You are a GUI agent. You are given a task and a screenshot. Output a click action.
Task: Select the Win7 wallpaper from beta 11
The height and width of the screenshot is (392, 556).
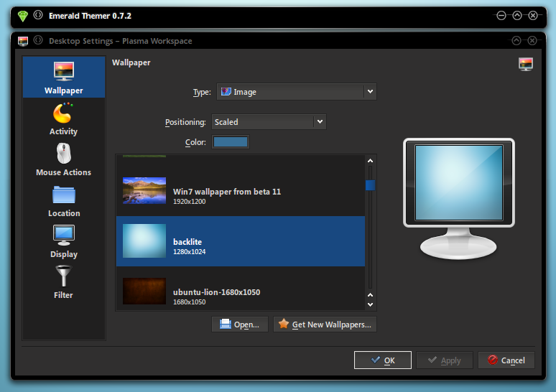pos(241,191)
